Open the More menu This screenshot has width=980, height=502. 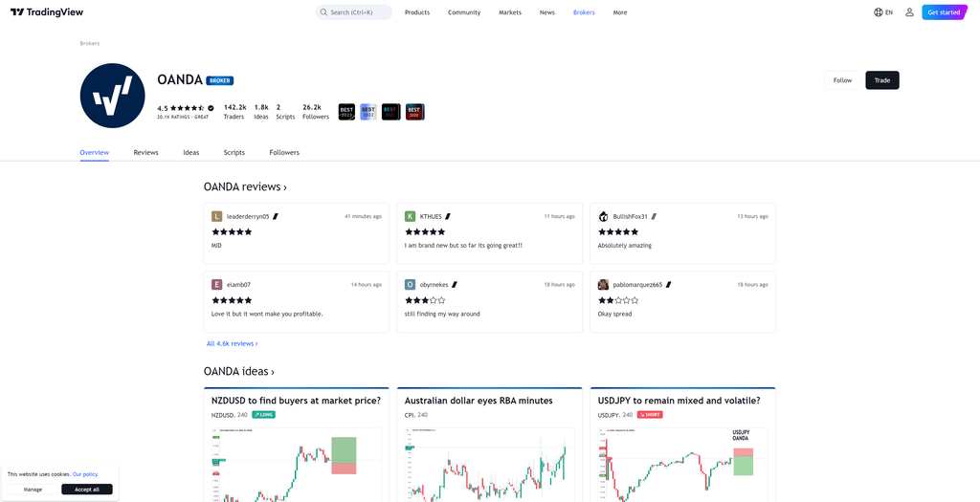tap(620, 12)
